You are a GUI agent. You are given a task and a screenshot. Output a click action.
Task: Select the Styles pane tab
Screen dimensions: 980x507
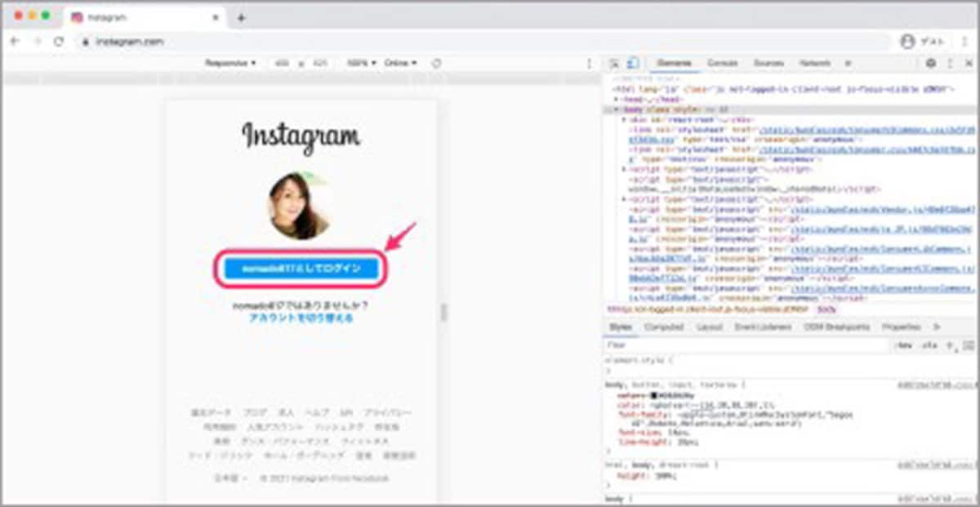(x=621, y=327)
